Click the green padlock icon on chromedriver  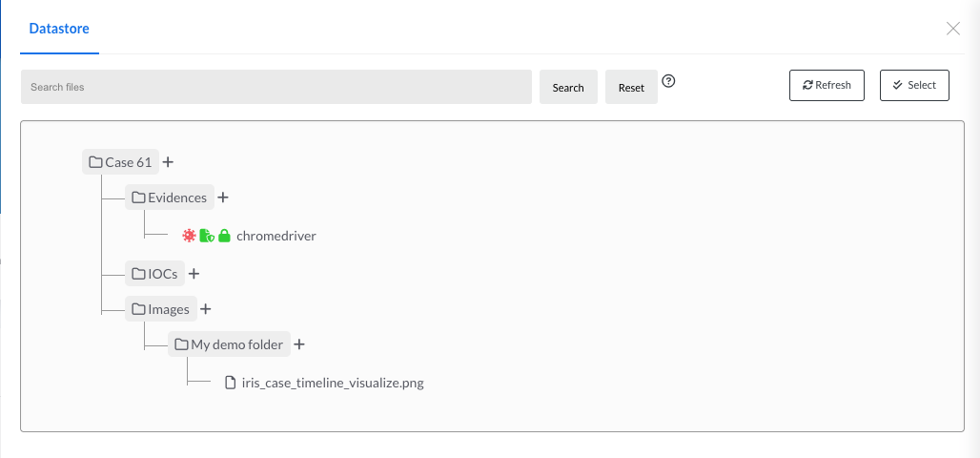pyautogui.click(x=224, y=236)
